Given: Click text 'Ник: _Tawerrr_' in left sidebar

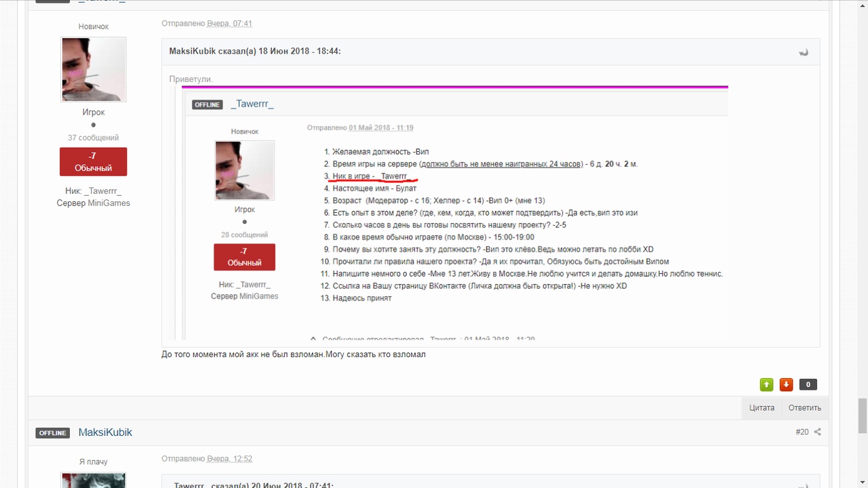Looking at the screenshot, I should click(x=94, y=191).
